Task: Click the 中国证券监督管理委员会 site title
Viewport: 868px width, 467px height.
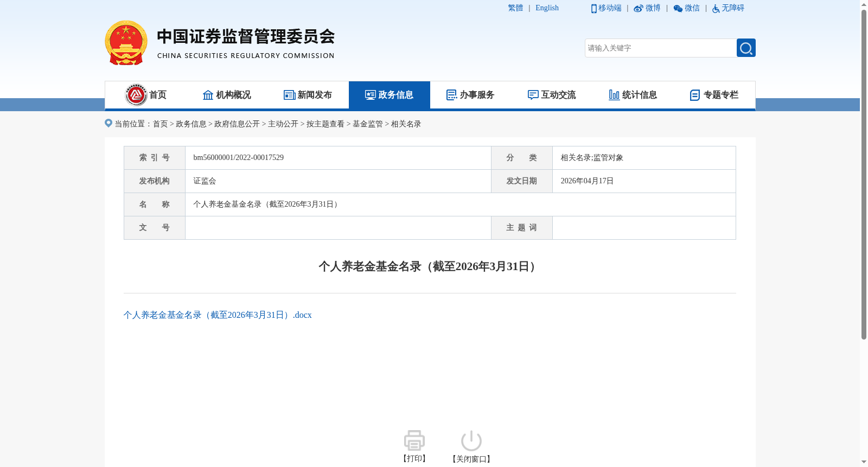Action: (246, 36)
